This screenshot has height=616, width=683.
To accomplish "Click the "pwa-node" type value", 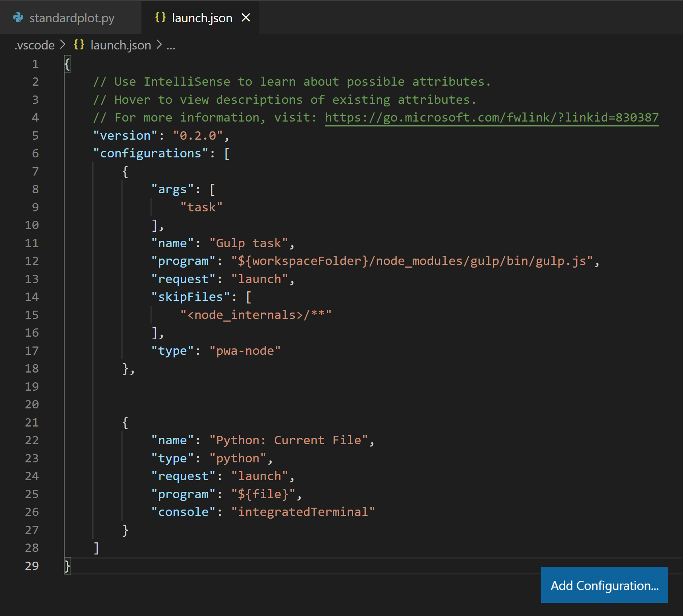I will click(245, 351).
